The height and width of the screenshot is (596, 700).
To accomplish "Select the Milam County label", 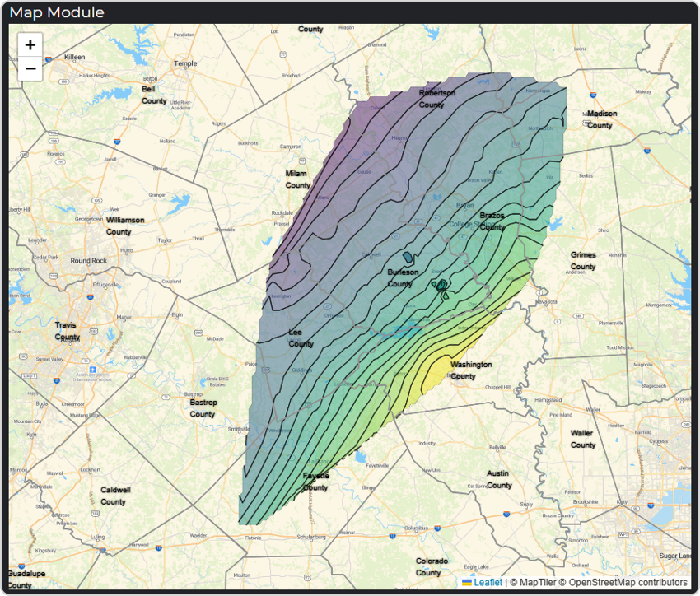I will coord(297,179).
